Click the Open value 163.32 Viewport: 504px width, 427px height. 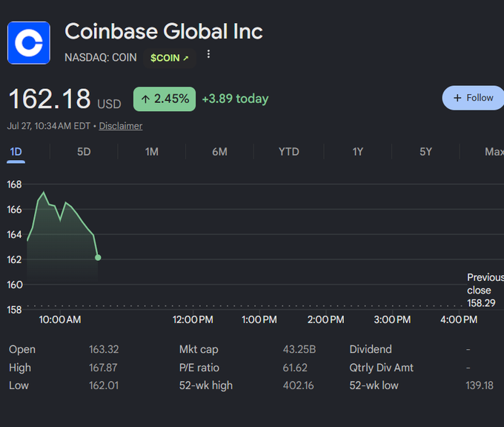pos(104,349)
